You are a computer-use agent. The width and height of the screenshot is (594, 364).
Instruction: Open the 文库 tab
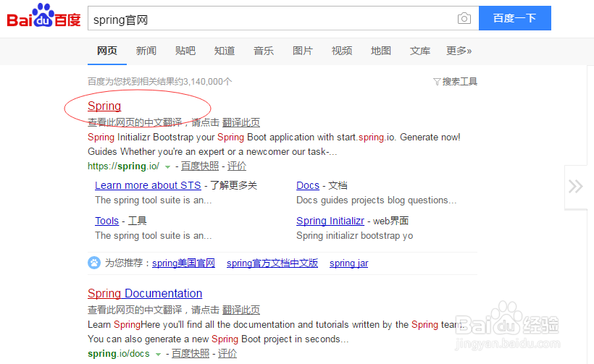click(419, 51)
